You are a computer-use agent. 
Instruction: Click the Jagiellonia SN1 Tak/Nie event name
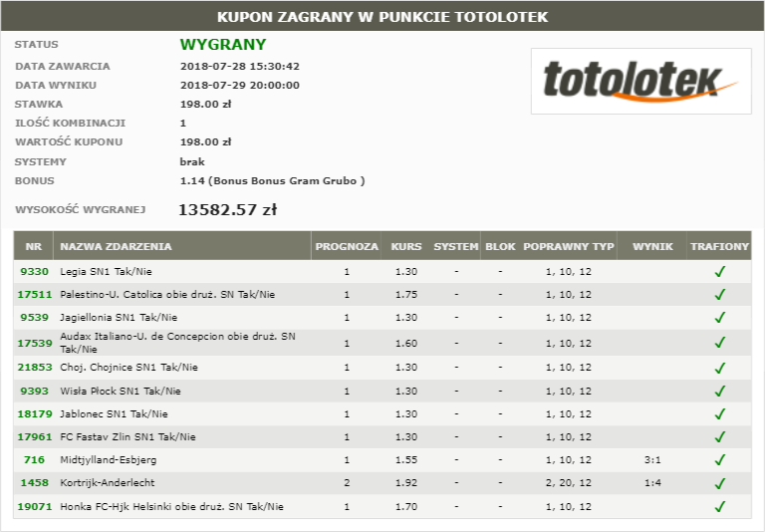[x=119, y=318]
